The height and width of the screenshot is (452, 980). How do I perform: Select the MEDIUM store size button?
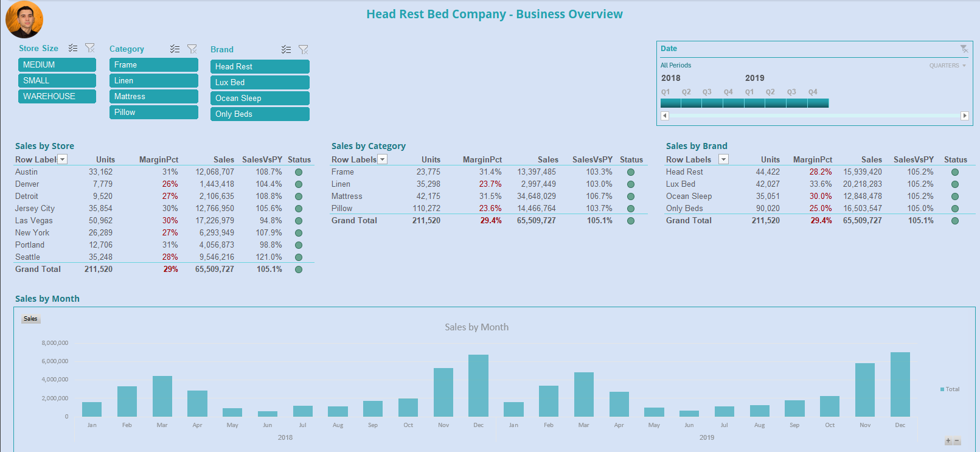57,65
